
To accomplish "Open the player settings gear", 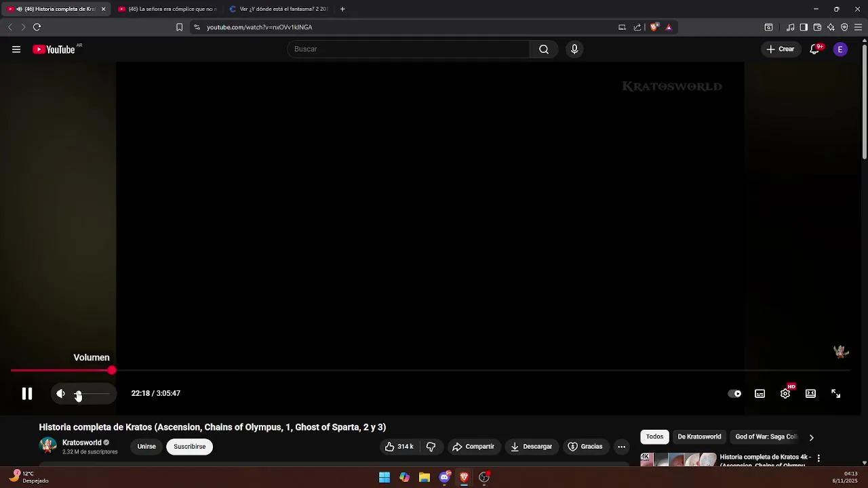I will point(785,394).
